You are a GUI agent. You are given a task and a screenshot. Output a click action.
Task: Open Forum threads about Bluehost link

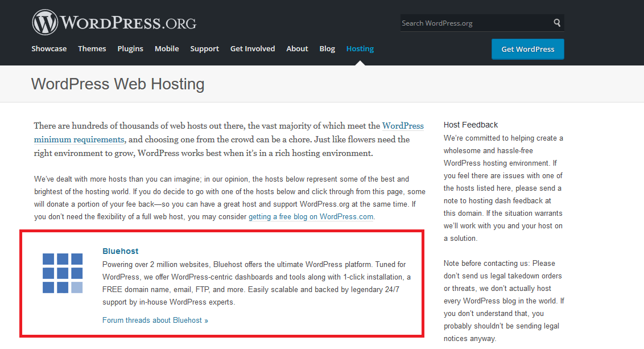[x=155, y=320]
